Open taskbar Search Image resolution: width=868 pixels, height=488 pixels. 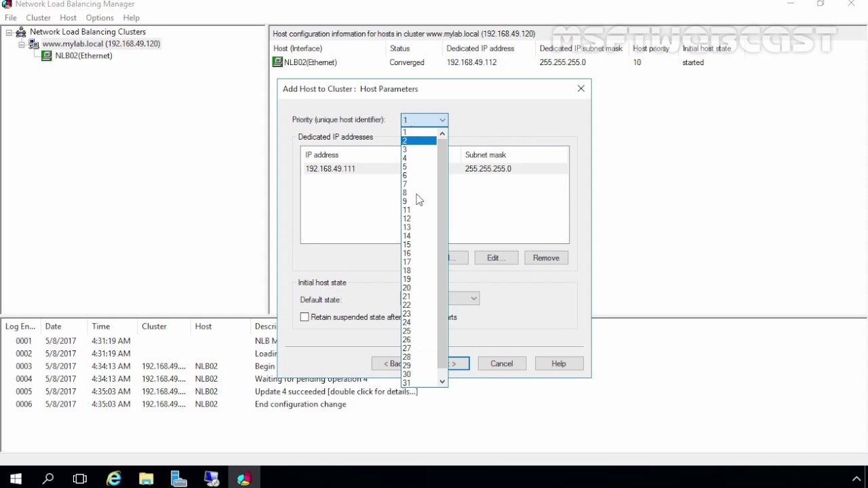[48, 479]
